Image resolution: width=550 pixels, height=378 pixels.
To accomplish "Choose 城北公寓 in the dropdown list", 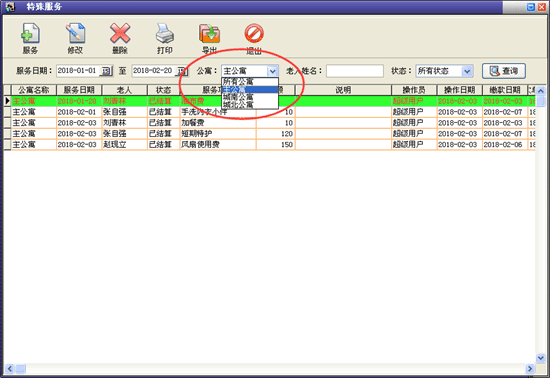I will [250, 104].
